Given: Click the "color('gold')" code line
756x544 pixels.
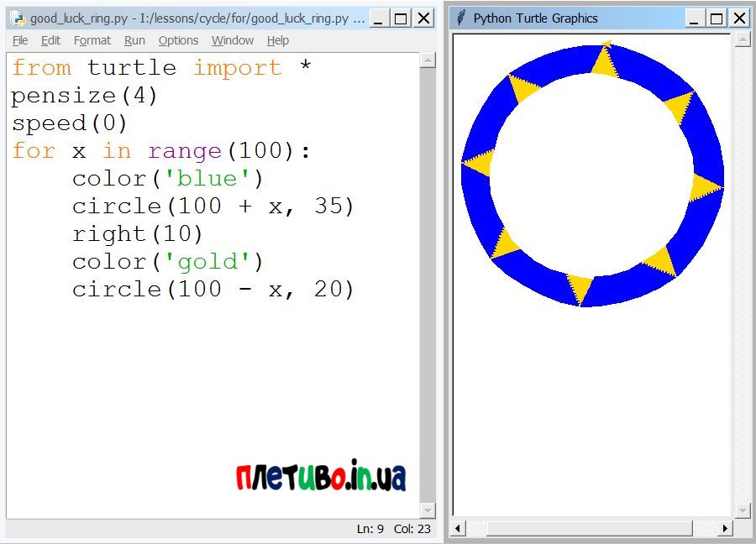Looking at the screenshot, I should (x=168, y=262).
